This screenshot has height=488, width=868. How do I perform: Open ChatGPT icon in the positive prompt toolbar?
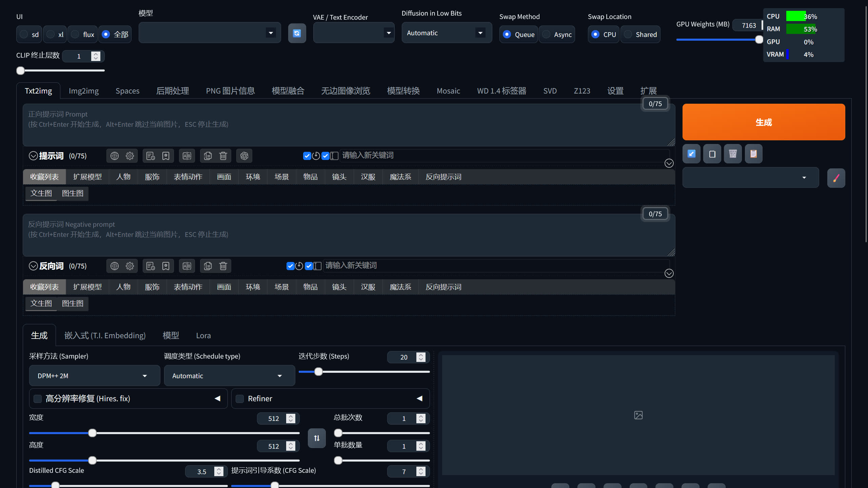coord(244,156)
